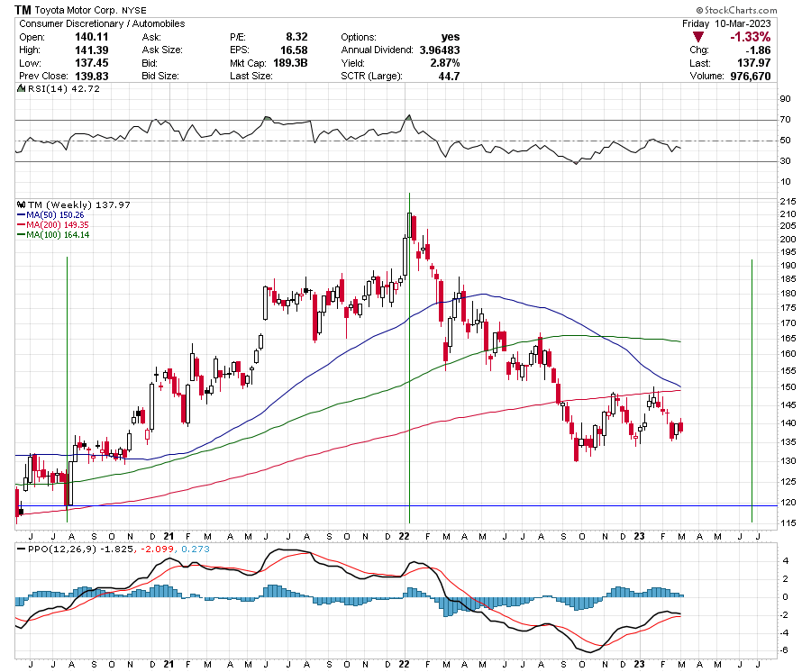Click Annual Dividend value 3.96483
Screen dimensions: 811x672
tap(440, 50)
